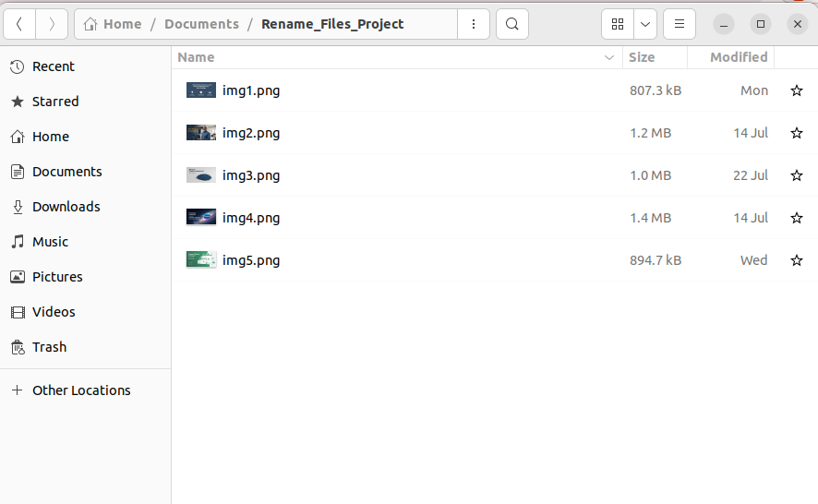The width and height of the screenshot is (818, 504).
Task: Toggle star on img3.png
Action: tap(796, 175)
